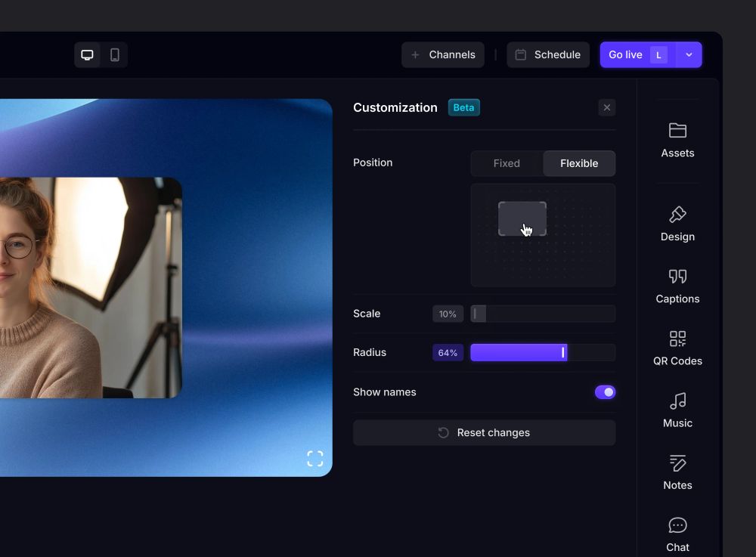This screenshot has height=557, width=756.
Task: Click the Show names label
Action: (385, 392)
